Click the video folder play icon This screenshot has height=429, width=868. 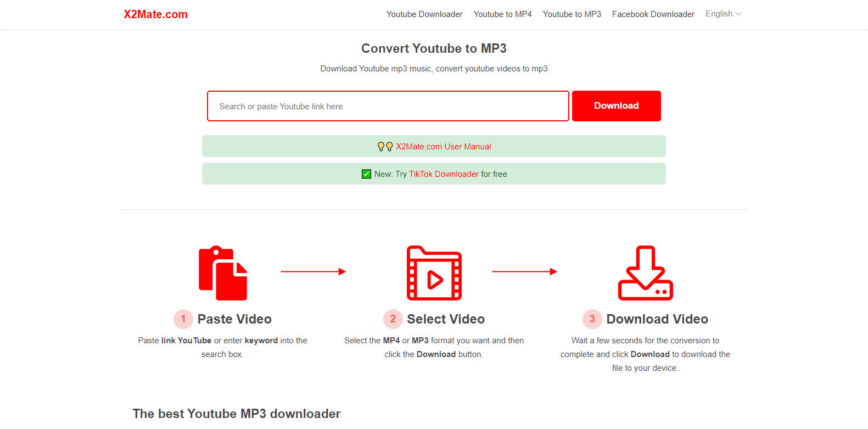pyautogui.click(x=434, y=273)
